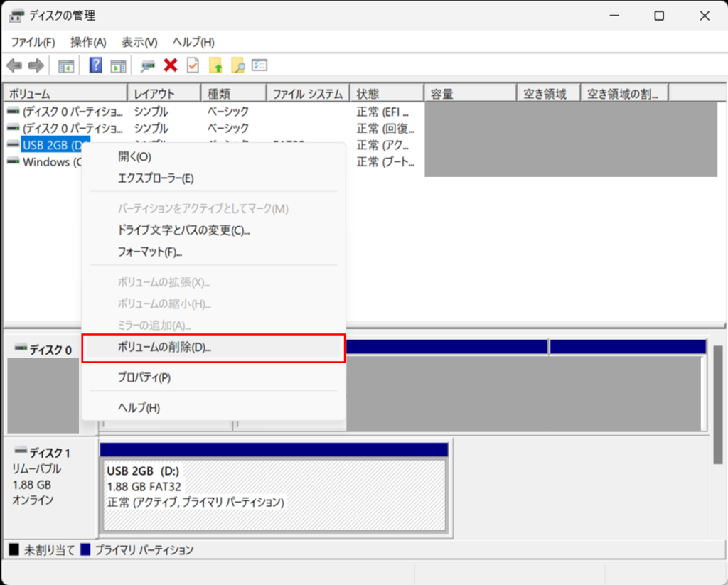Click the drive icon beside USB 2GB row
This screenshot has height=585, width=728.
[x=14, y=145]
